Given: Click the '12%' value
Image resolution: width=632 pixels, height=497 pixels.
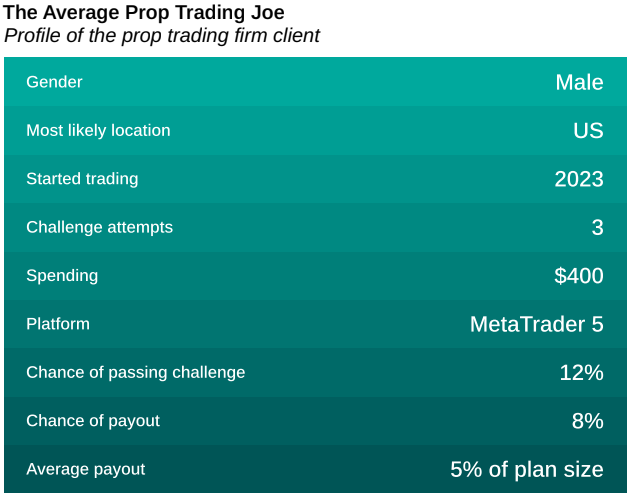Looking at the screenshot, I should click(581, 372).
